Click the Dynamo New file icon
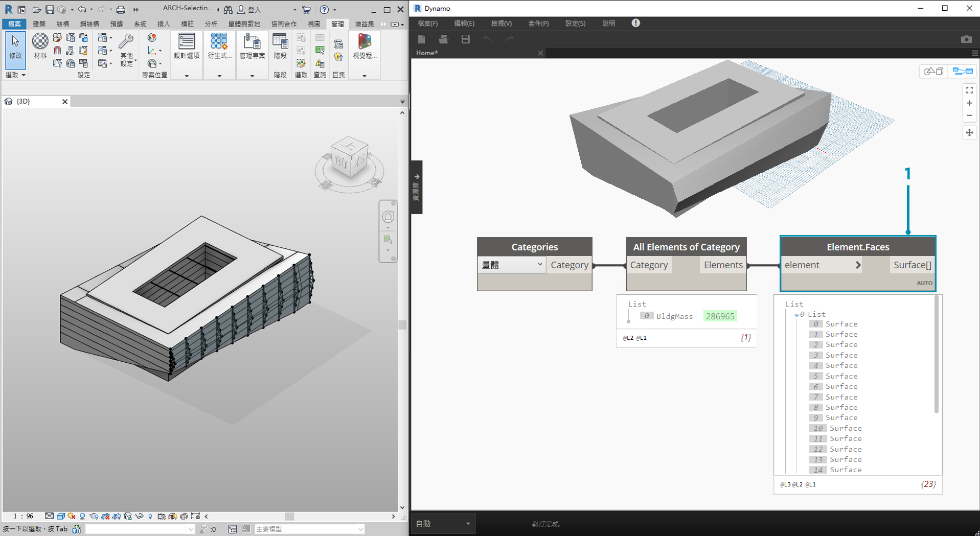Viewport: 980px width, 536px height. click(422, 39)
